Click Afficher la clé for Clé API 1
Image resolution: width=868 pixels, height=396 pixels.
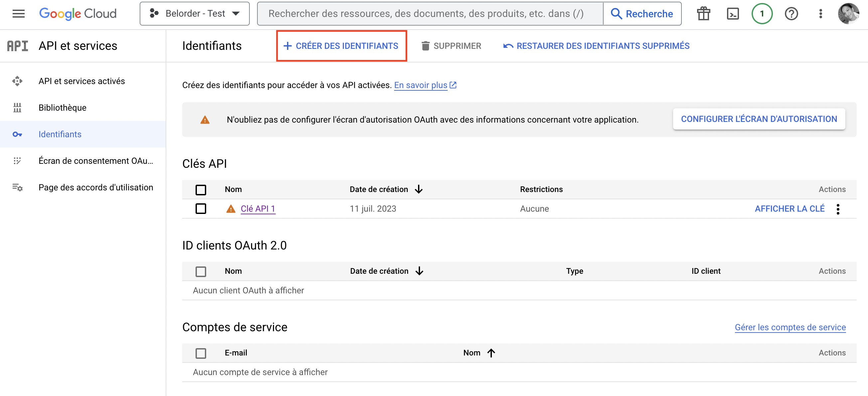790,209
